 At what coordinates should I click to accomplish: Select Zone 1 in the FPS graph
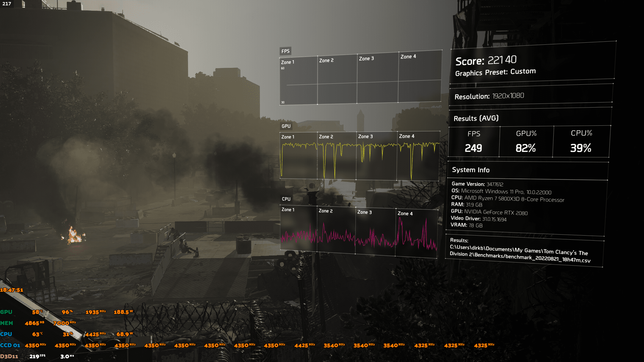coord(299,81)
